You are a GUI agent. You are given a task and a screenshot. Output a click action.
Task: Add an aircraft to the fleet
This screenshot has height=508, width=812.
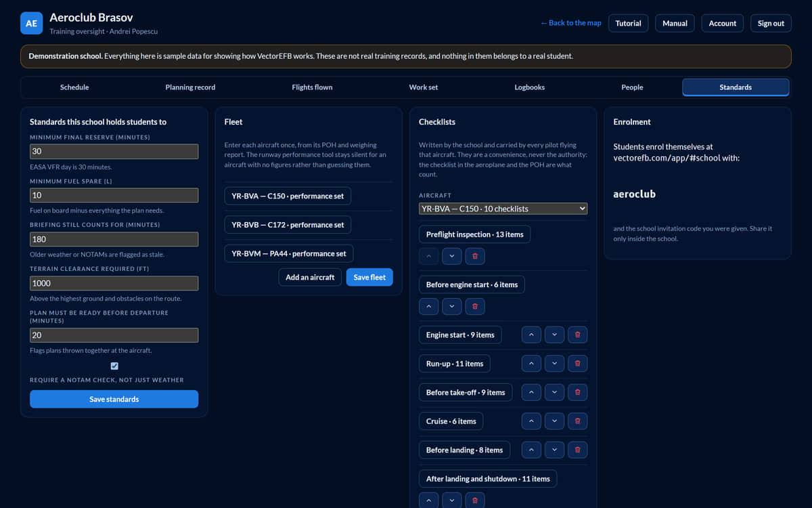310,277
